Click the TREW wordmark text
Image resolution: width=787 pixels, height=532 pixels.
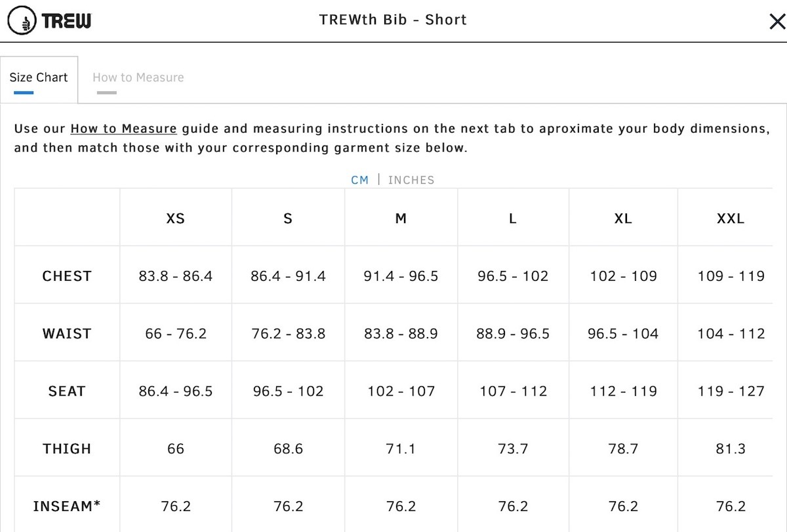(67, 21)
